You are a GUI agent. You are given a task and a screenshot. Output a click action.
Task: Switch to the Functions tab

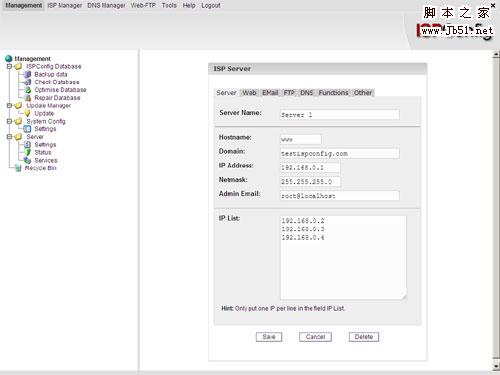pyautogui.click(x=333, y=93)
